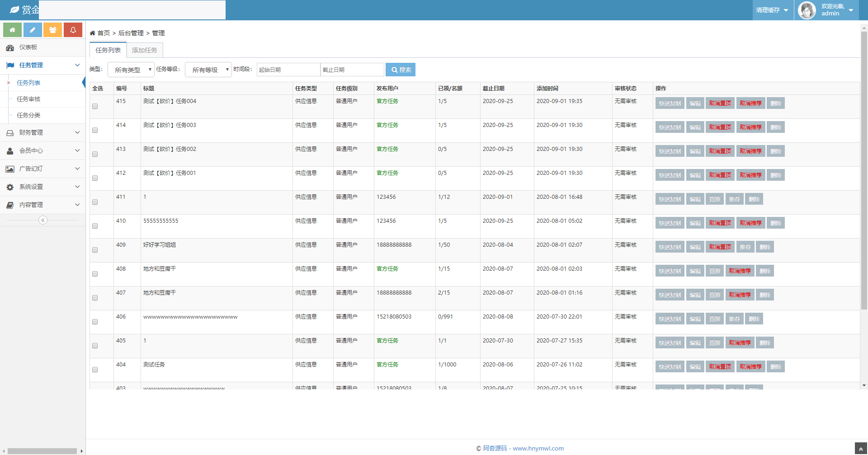Open 任务审核 in the sidebar

pyautogui.click(x=28, y=99)
